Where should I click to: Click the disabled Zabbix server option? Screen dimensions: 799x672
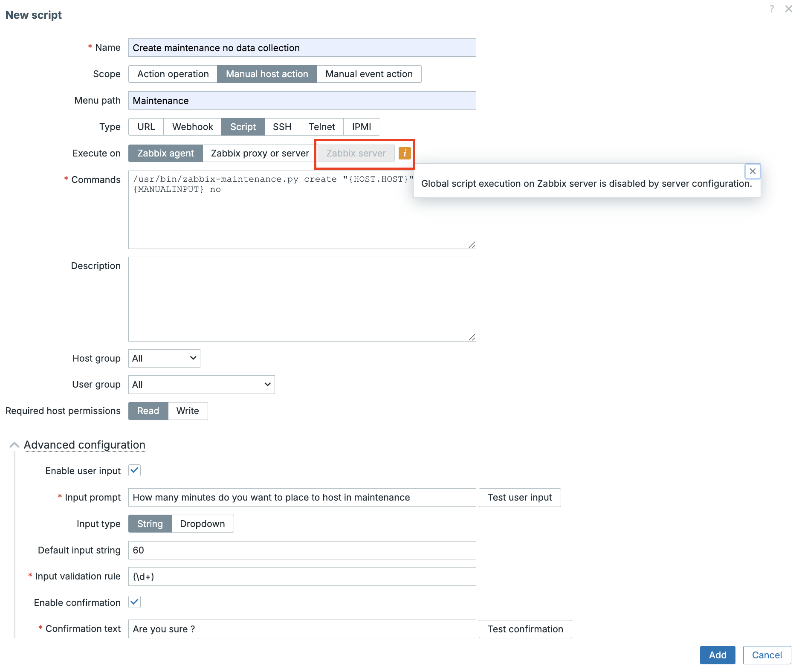pos(356,154)
